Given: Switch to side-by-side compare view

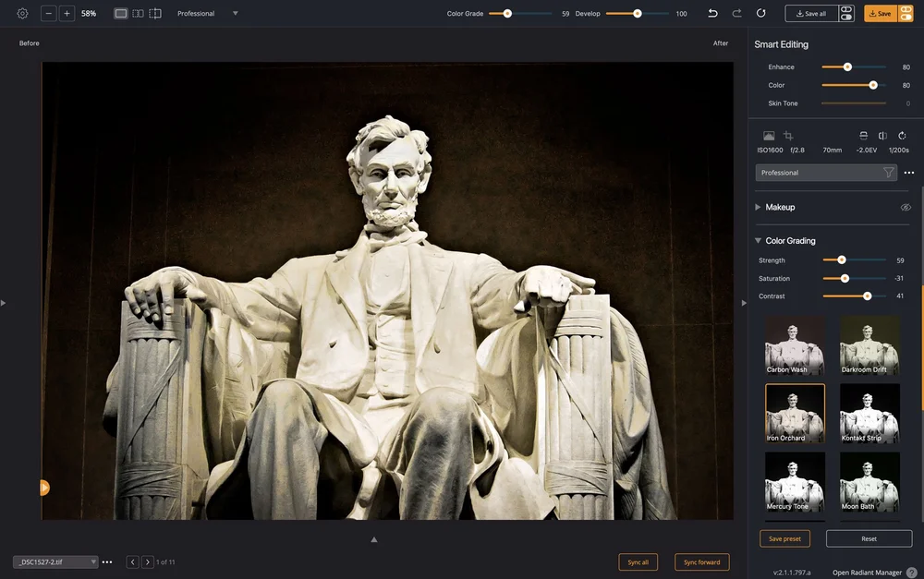Looking at the screenshot, I should [138, 13].
